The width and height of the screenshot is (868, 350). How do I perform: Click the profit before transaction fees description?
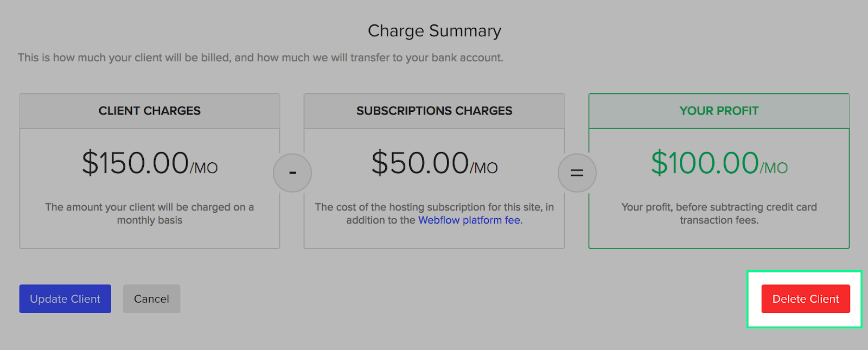pos(719,213)
